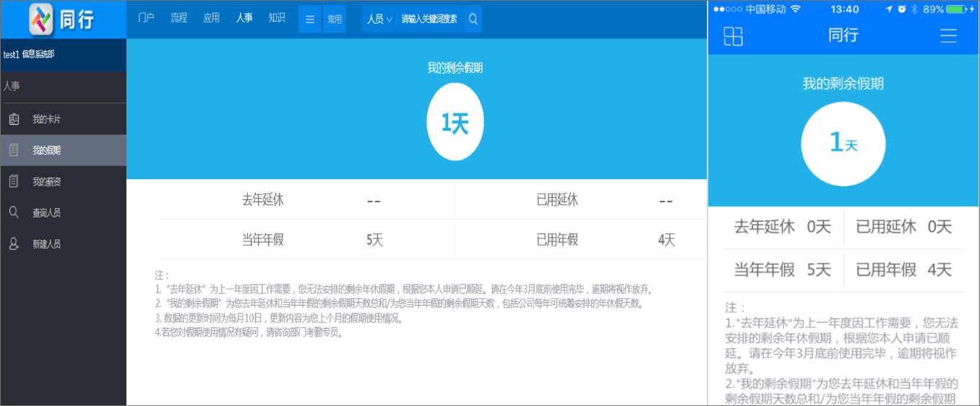
Task: Switch to the 应用 menu
Action: [x=211, y=18]
